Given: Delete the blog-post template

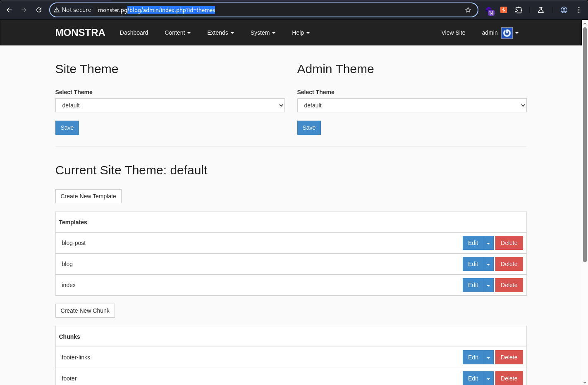Looking at the screenshot, I should tap(509, 243).
